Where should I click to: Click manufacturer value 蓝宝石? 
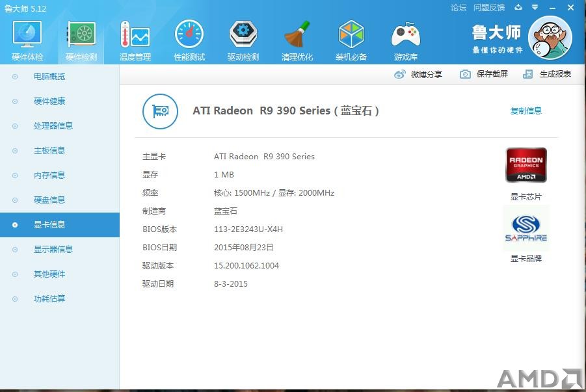pyautogui.click(x=225, y=211)
